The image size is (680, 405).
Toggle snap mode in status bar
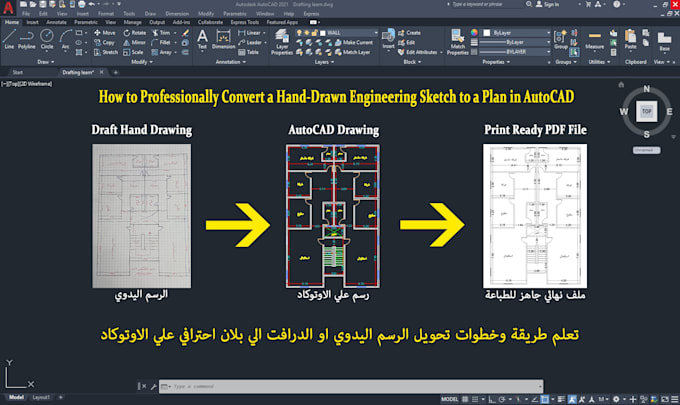click(475, 399)
